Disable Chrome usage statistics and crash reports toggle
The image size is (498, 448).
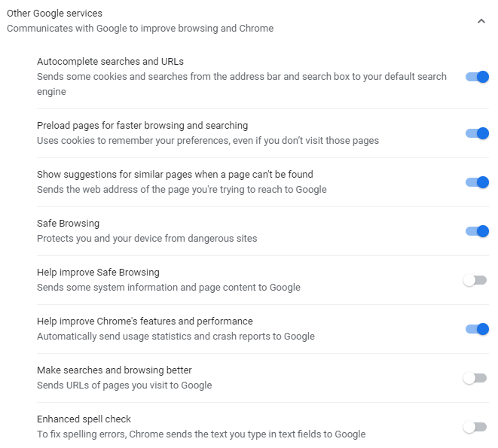pos(477,329)
